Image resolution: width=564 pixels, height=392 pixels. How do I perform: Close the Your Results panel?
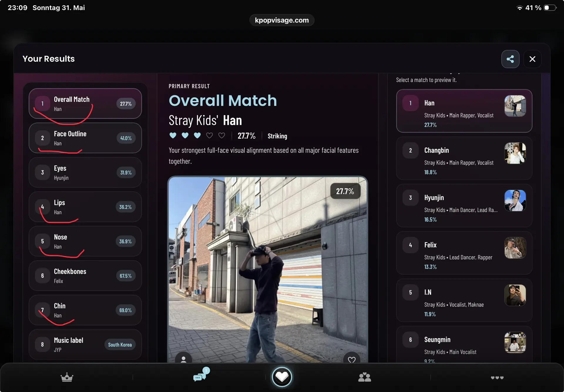[532, 59]
